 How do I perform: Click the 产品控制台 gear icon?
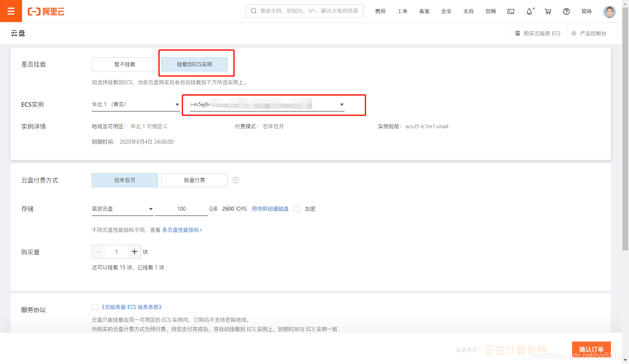pyautogui.click(x=574, y=33)
